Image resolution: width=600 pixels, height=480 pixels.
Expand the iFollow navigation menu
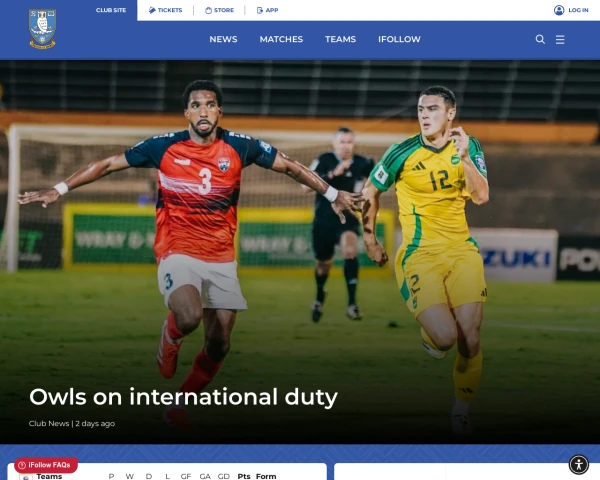[399, 39]
